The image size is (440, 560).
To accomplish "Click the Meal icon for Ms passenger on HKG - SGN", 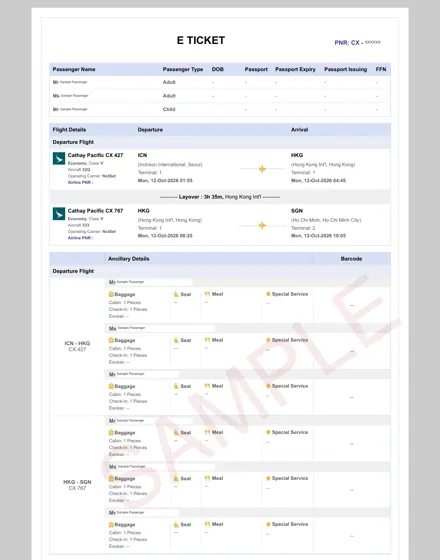I will [x=207, y=478].
